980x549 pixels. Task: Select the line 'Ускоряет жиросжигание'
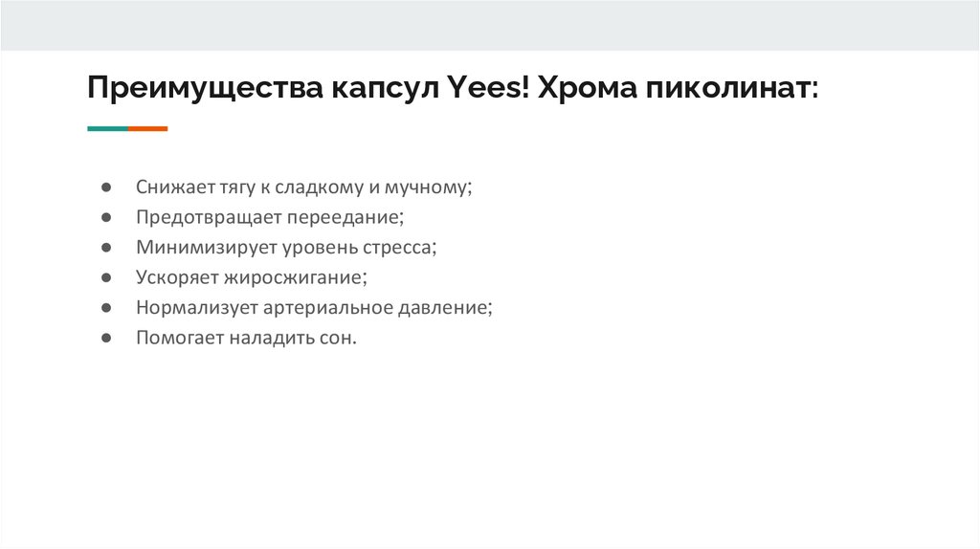(x=252, y=277)
